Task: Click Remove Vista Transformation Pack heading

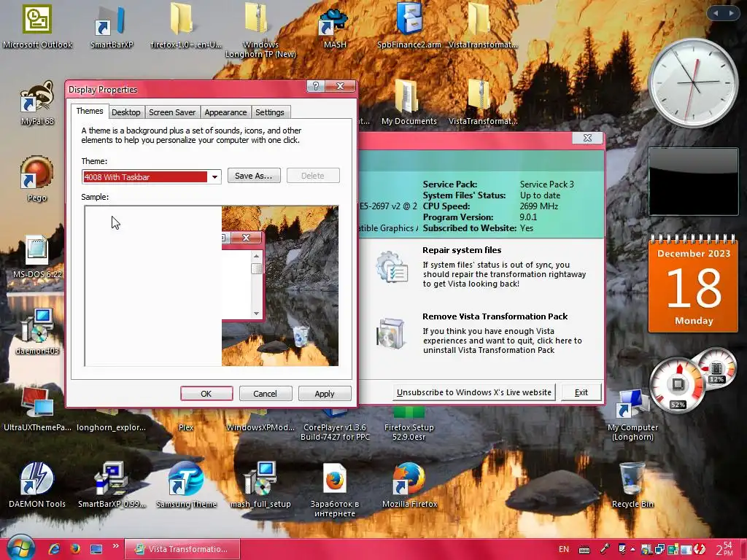Action: 495,316
